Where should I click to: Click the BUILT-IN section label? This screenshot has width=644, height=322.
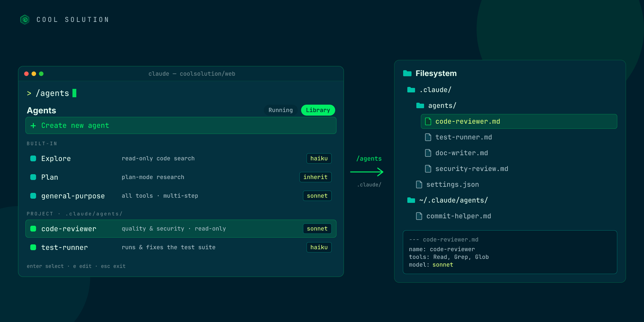click(42, 144)
